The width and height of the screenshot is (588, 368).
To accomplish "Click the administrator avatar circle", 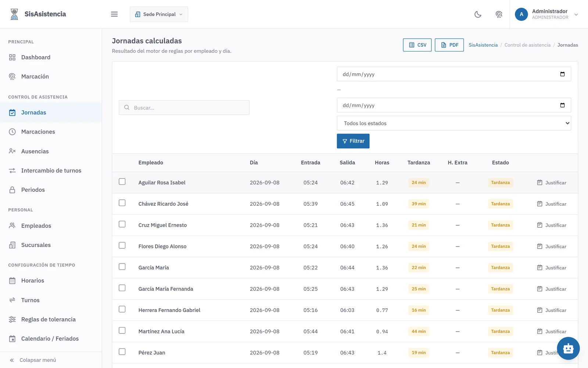I will click(521, 14).
